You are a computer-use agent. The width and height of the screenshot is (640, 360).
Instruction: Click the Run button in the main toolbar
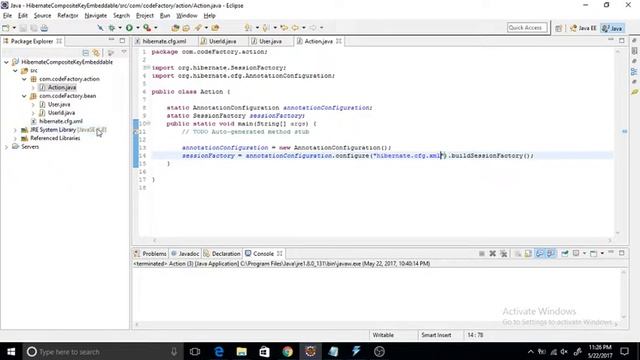[x=129, y=28]
